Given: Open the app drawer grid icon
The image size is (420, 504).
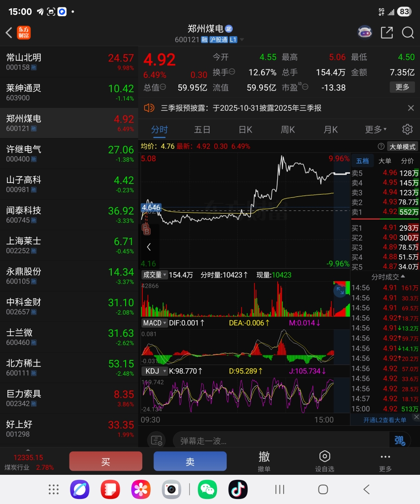Looking at the screenshot, I should click(54, 489).
